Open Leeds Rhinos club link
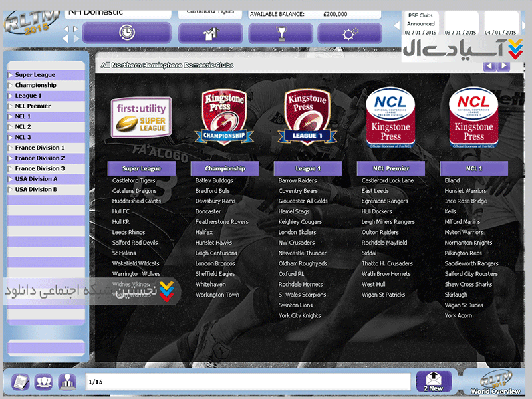532x399 pixels. coord(129,232)
